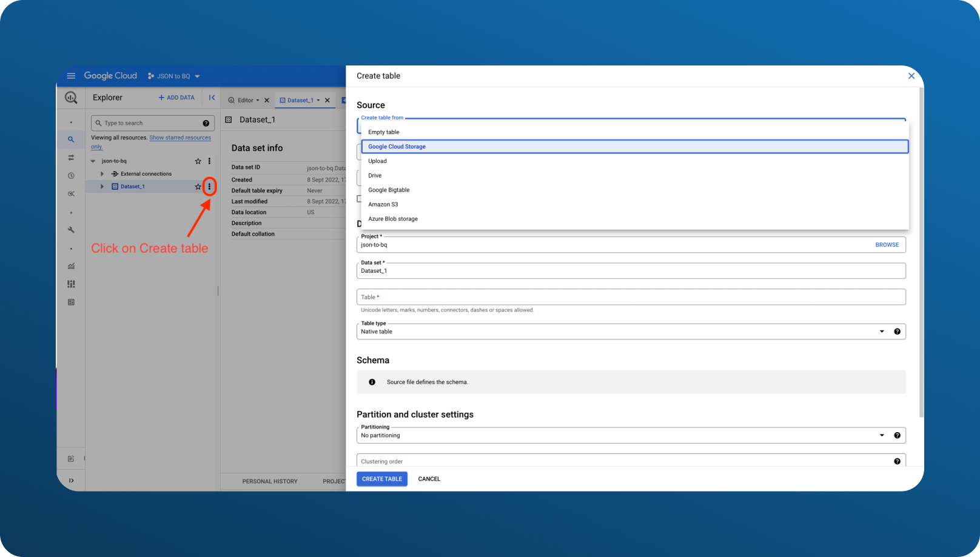Close the Dataset_1 tab
Screen dimensions: 980x557
click(x=327, y=100)
